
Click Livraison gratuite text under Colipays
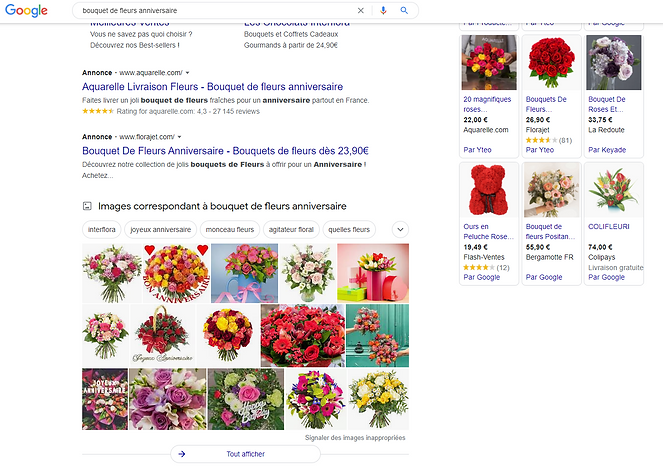[x=616, y=267]
